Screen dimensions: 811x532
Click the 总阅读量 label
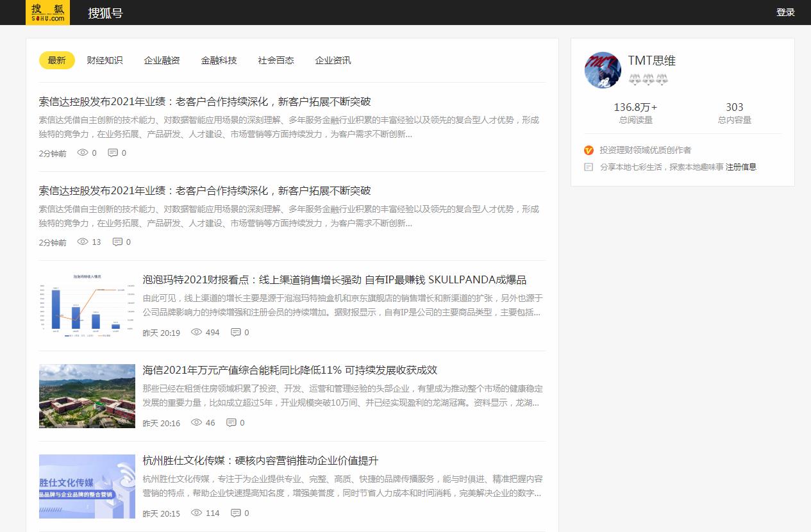tap(636, 120)
